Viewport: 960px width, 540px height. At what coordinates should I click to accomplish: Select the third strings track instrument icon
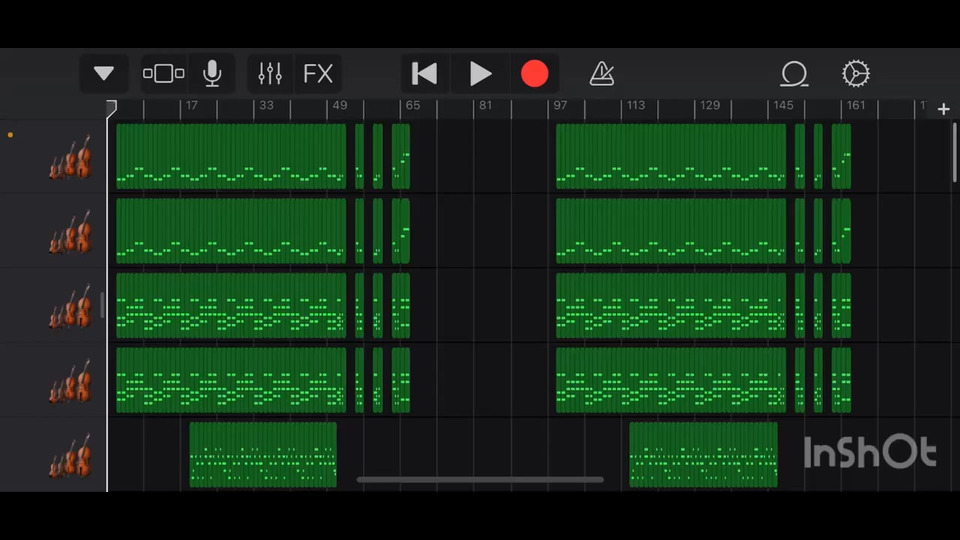(71, 306)
